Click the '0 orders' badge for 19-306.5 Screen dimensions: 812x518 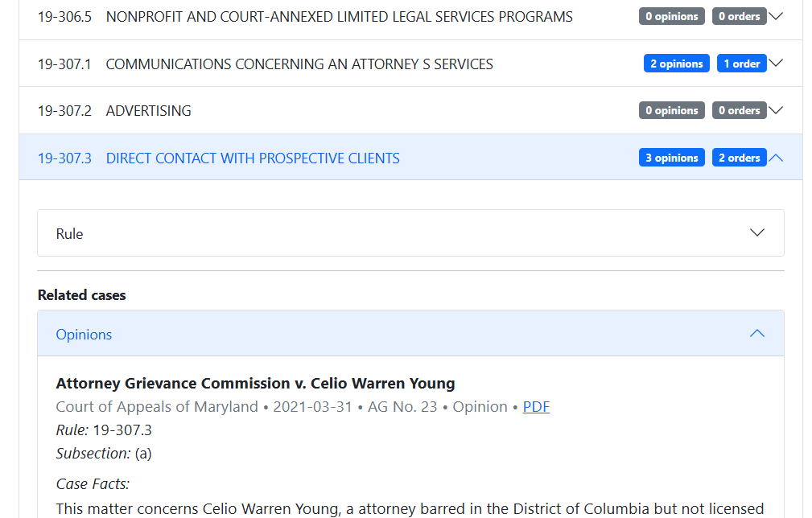[739, 16]
